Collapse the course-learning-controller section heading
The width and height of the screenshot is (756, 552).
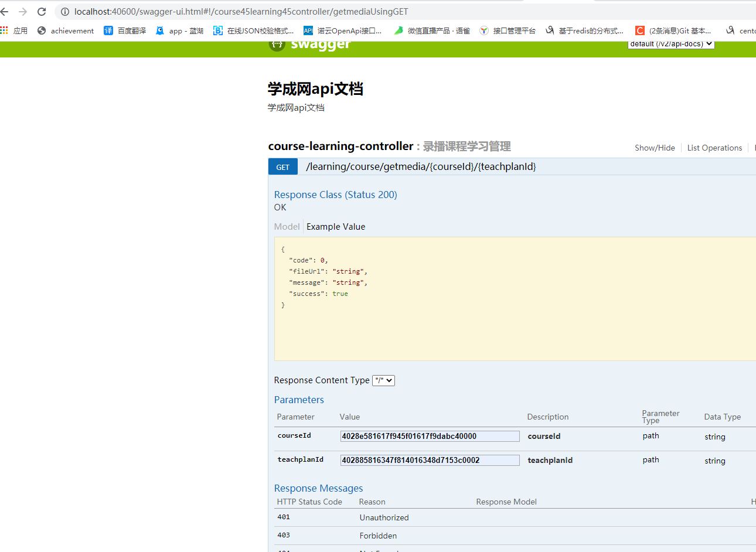(341, 146)
